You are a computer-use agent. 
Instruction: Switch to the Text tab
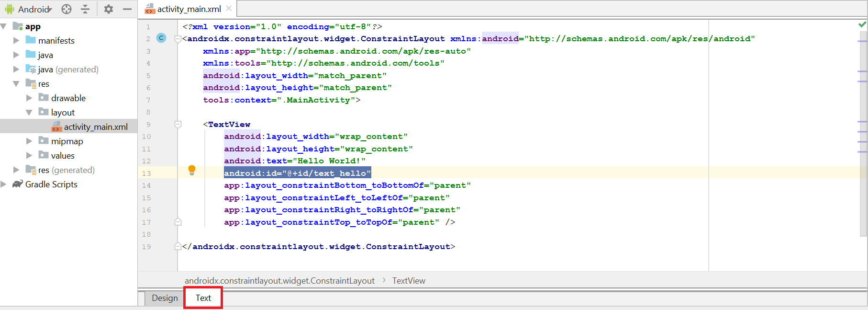203,298
